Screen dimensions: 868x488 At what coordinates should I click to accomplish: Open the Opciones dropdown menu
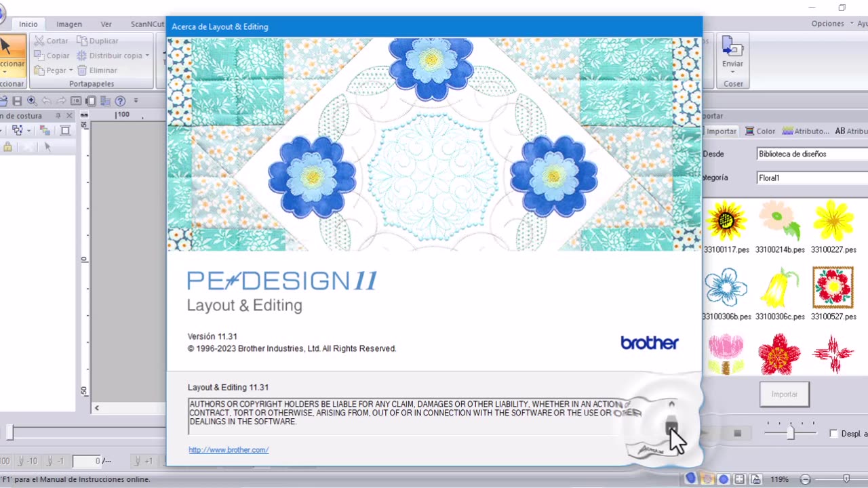click(832, 24)
